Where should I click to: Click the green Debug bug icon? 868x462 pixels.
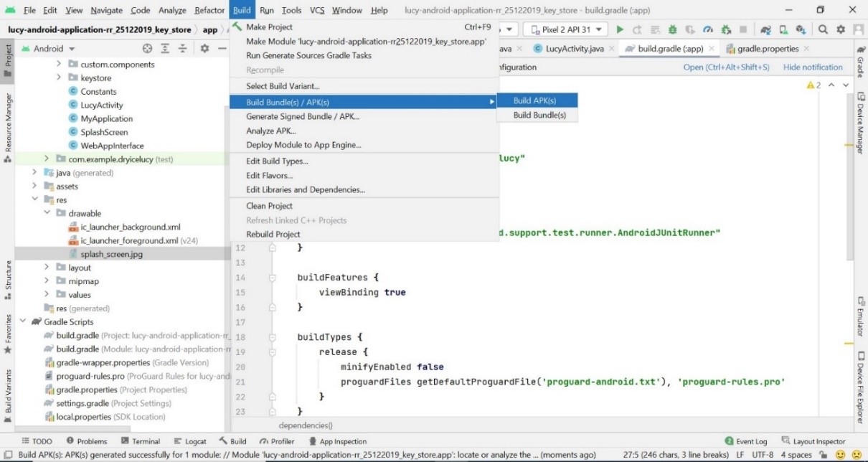pos(673,29)
